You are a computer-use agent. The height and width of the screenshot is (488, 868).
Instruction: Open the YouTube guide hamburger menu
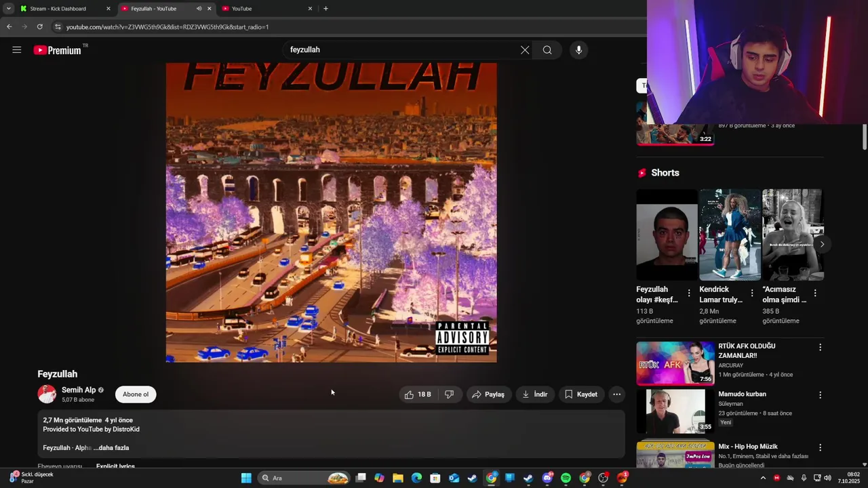17,49
